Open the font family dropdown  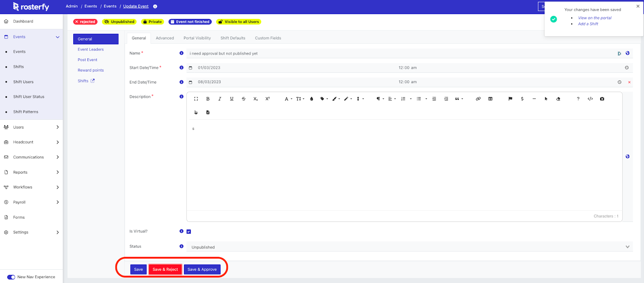(288, 99)
